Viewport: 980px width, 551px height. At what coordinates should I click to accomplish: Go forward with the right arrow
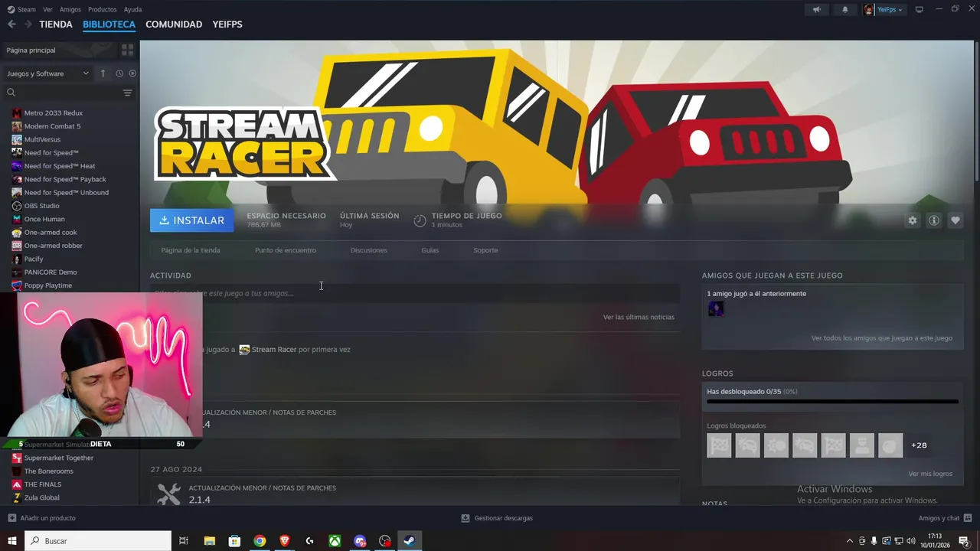click(x=28, y=24)
